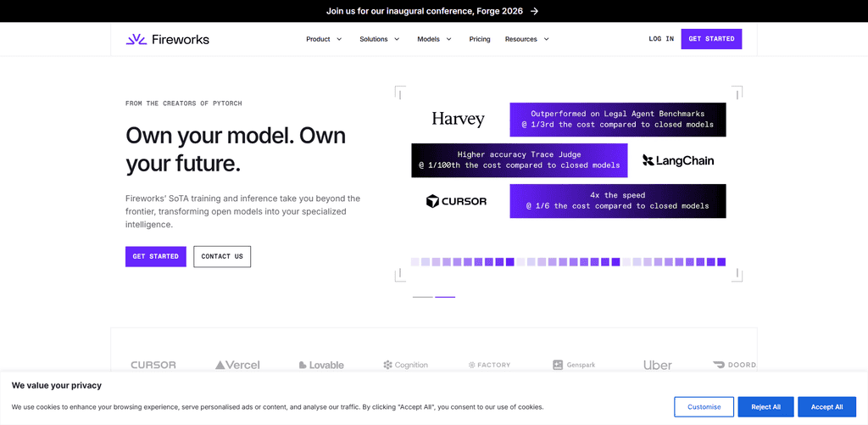Click the CURSOR logo in the customer strip
The image size is (868, 425).
pos(153,365)
